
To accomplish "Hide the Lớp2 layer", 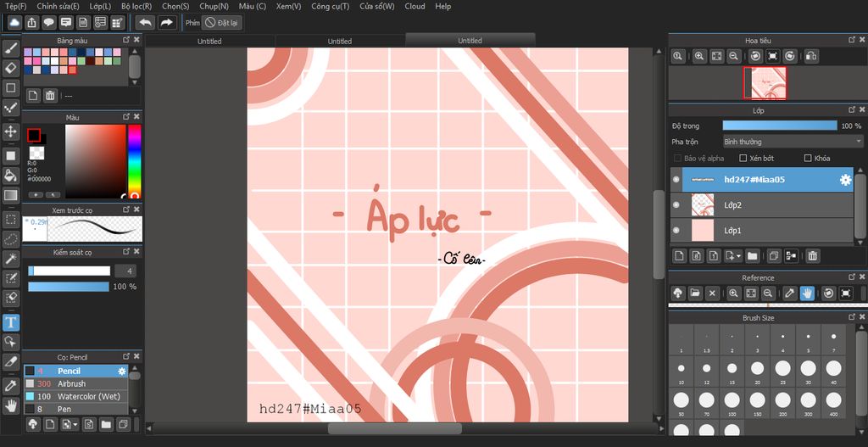I will coord(676,205).
